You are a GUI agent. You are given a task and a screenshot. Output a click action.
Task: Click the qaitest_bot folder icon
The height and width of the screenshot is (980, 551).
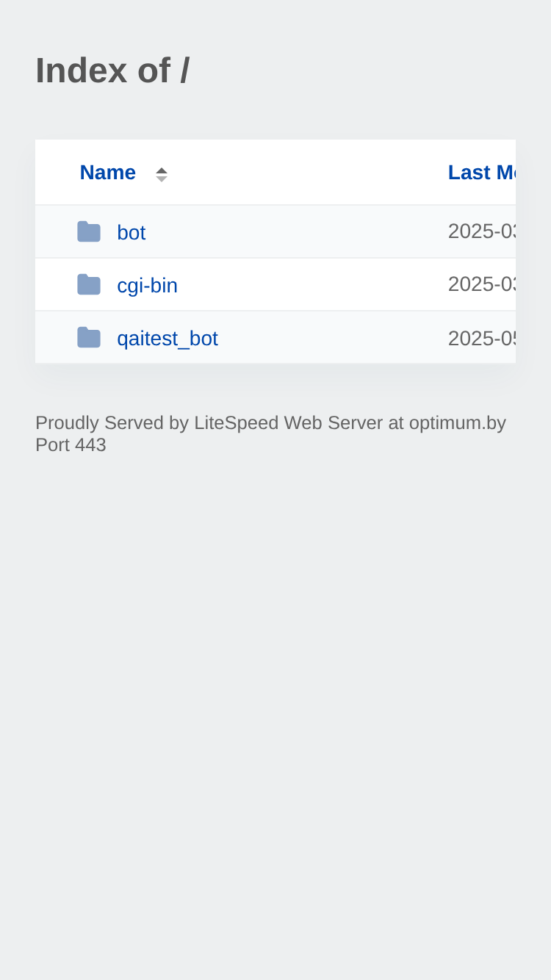coord(89,338)
